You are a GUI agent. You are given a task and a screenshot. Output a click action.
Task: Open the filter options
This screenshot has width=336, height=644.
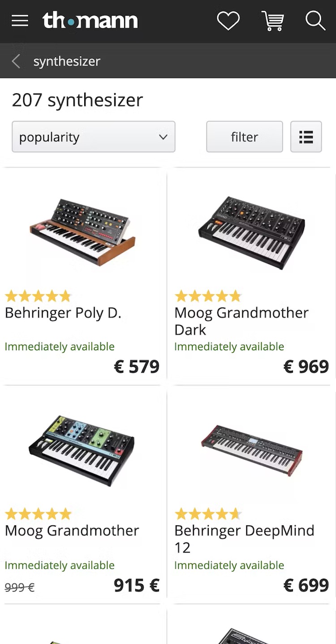point(244,137)
